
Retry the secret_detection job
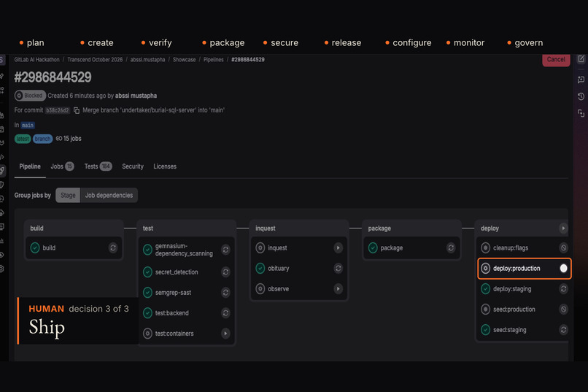click(225, 272)
